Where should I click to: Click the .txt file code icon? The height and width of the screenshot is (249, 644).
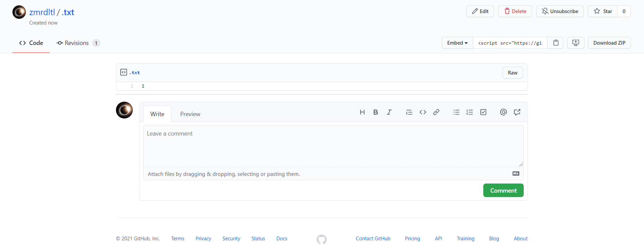pyautogui.click(x=124, y=72)
